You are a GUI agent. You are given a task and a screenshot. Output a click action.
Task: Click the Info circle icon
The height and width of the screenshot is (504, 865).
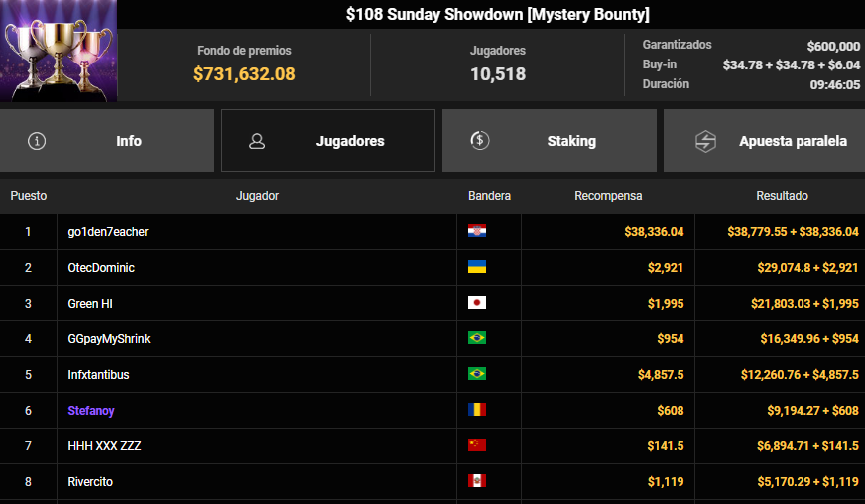[x=37, y=141]
